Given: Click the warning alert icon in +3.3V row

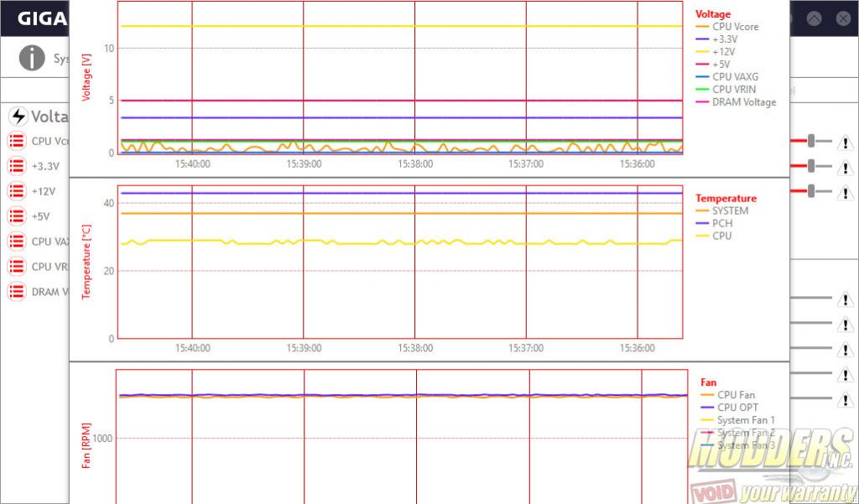Looking at the screenshot, I should (846, 168).
